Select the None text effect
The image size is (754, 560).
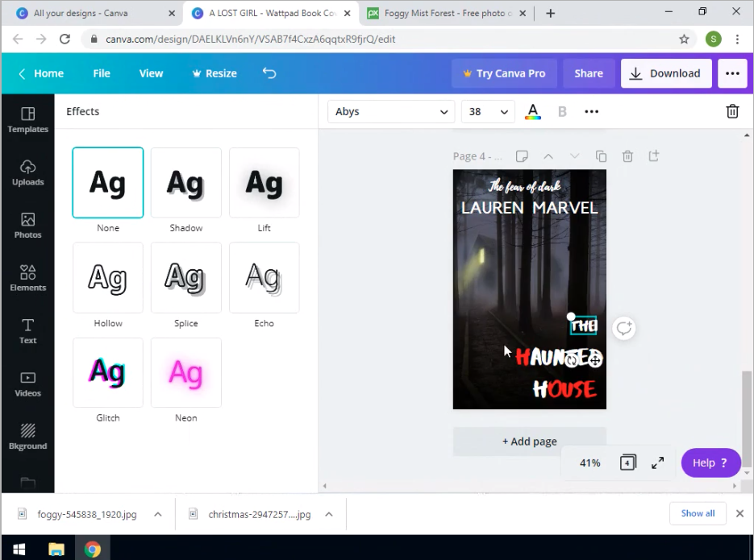[x=108, y=183]
